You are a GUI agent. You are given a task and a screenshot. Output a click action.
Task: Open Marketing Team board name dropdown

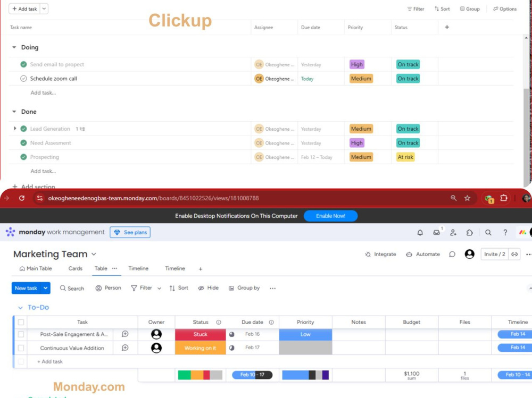point(94,254)
